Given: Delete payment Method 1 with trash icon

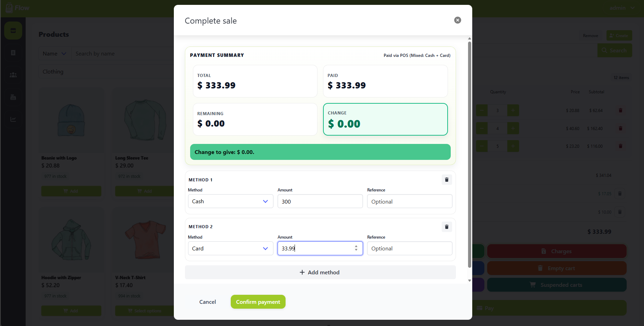Looking at the screenshot, I should (x=447, y=180).
